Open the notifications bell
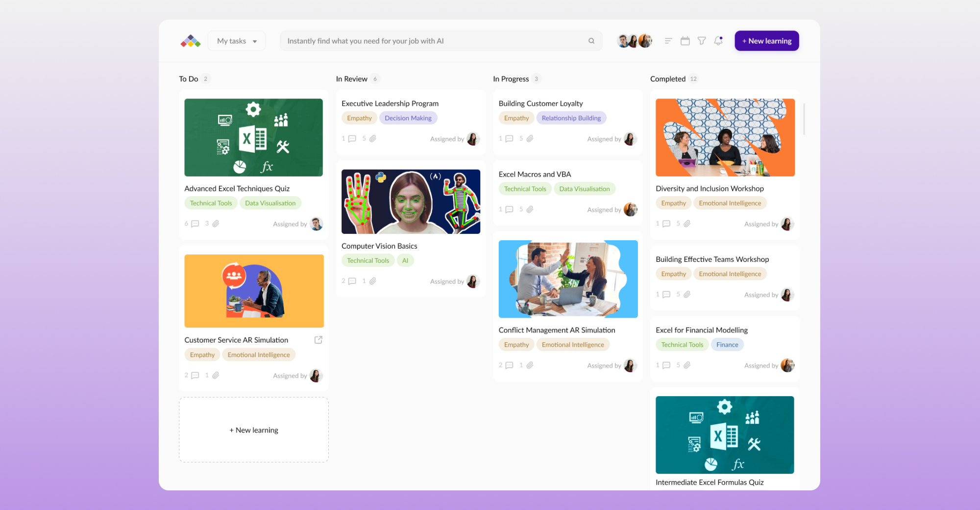Screen dimensions: 980x510 (x=718, y=41)
